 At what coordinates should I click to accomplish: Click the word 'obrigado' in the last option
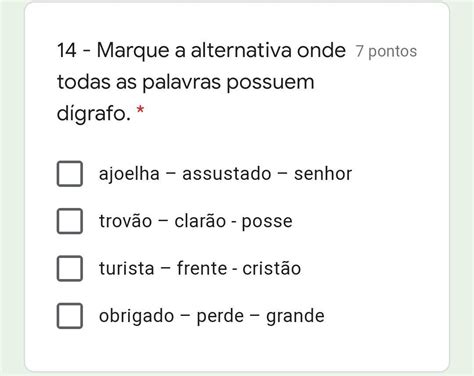coord(136,316)
